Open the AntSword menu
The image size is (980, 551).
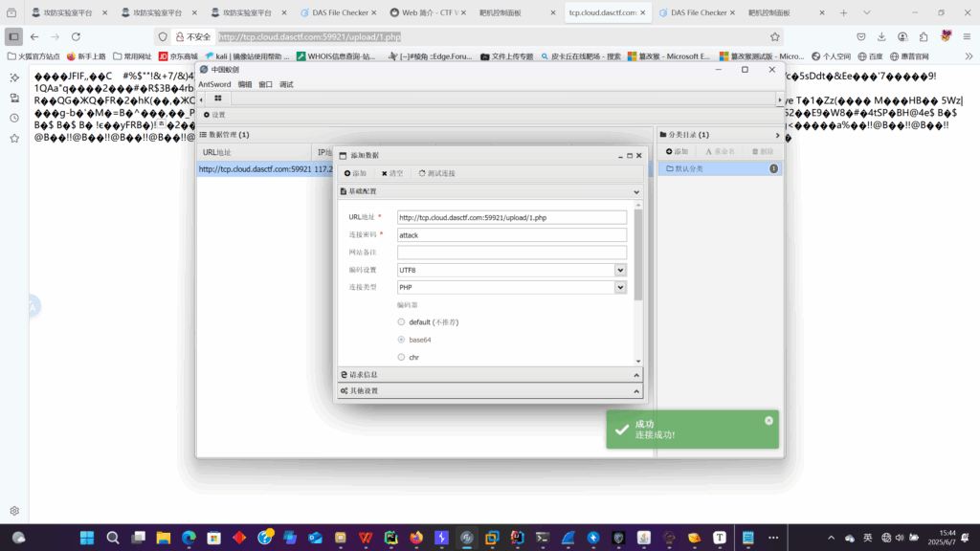point(214,84)
